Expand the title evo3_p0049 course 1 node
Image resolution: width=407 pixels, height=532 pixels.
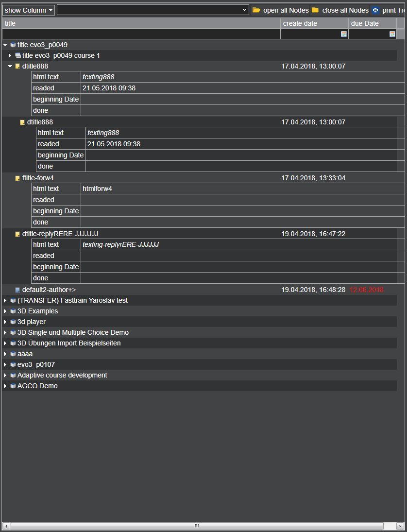click(x=10, y=56)
